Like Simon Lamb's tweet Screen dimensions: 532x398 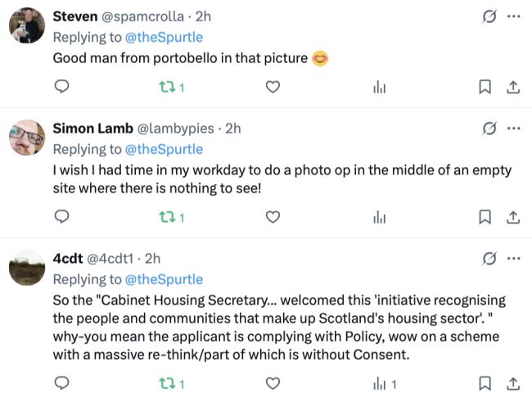[273, 217]
